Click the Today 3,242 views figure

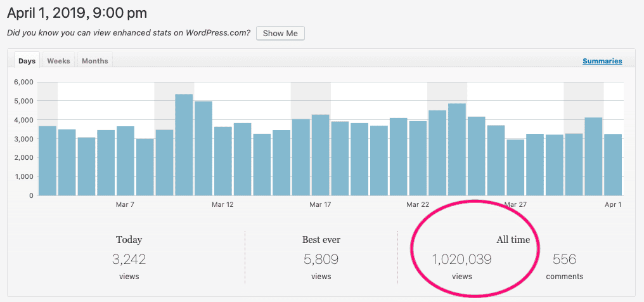129,259
